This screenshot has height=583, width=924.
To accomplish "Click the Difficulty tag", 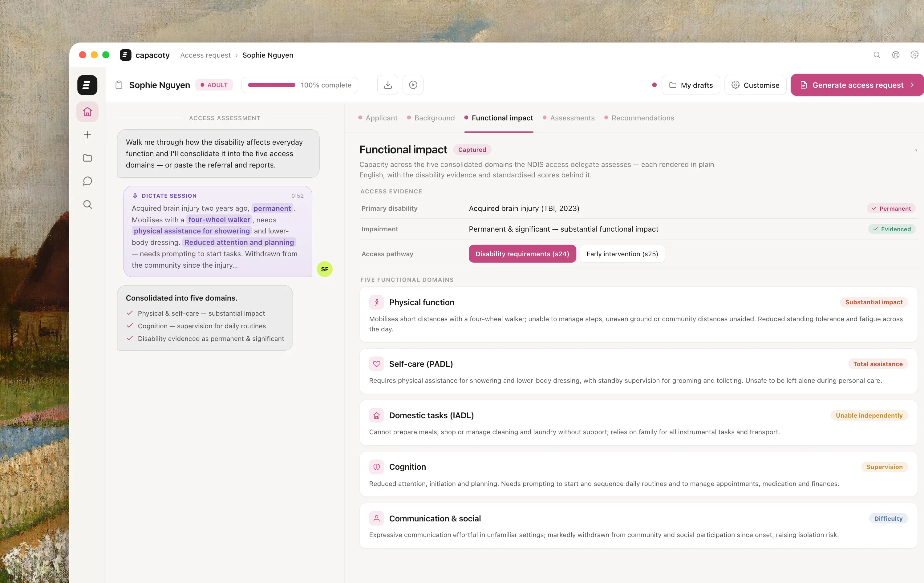I will 888,519.
